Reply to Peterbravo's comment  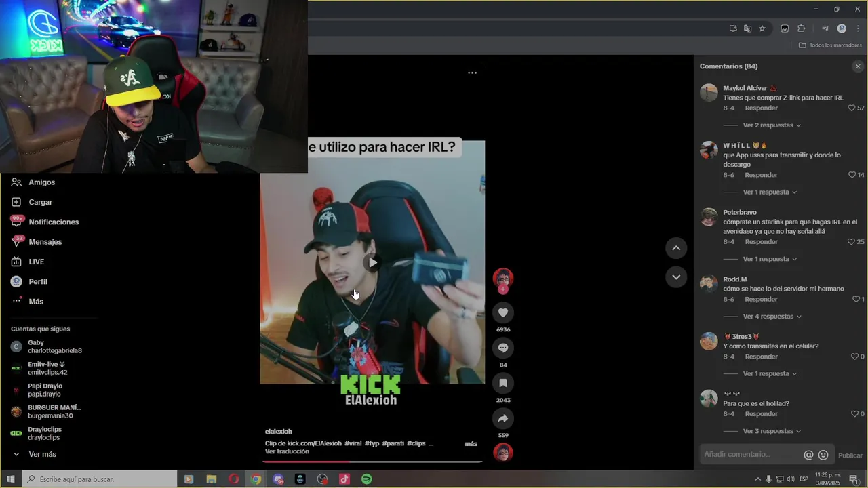[x=761, y=242]
